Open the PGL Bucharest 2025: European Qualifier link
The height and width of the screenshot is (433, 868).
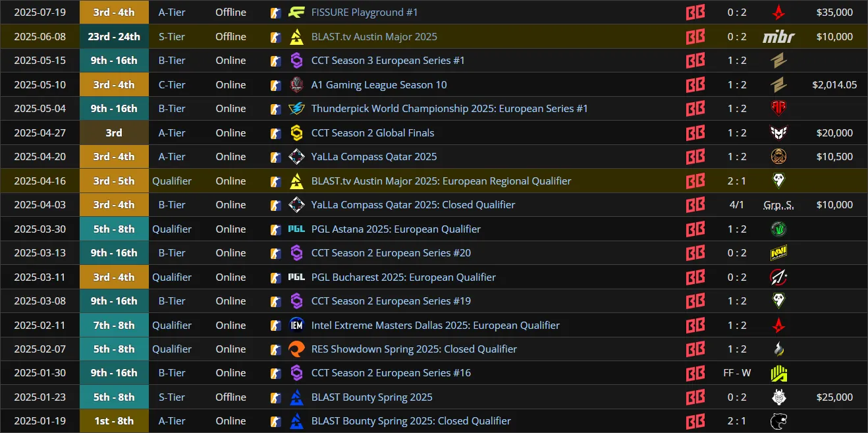pos(404,277)
